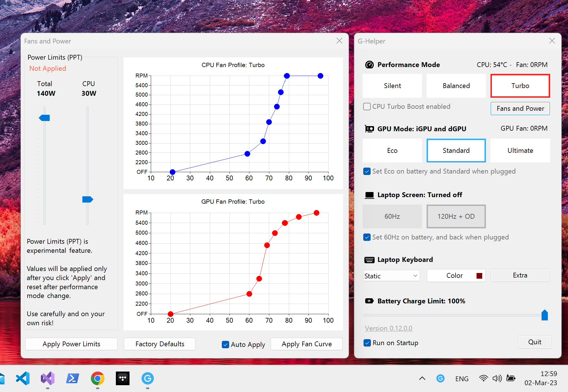Select Silent performance mode
The image size is (568, 392).
pos(392,86)
